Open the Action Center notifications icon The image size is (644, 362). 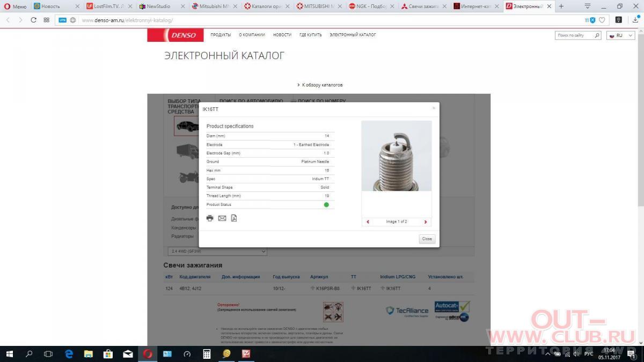pos(632,354)
